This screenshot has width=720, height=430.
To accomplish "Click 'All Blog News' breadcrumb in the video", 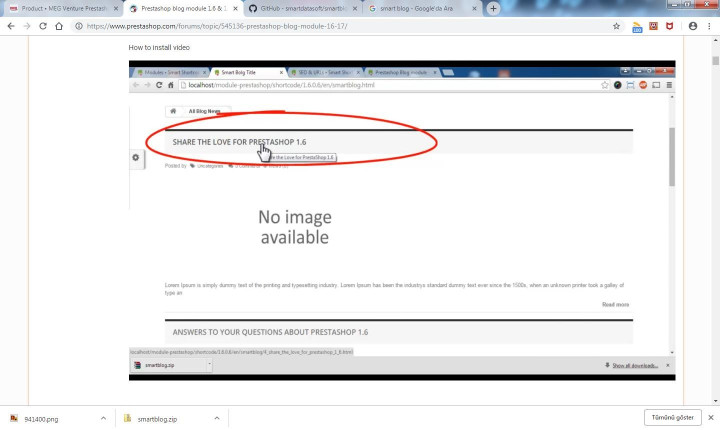I will tap(204, 111).
